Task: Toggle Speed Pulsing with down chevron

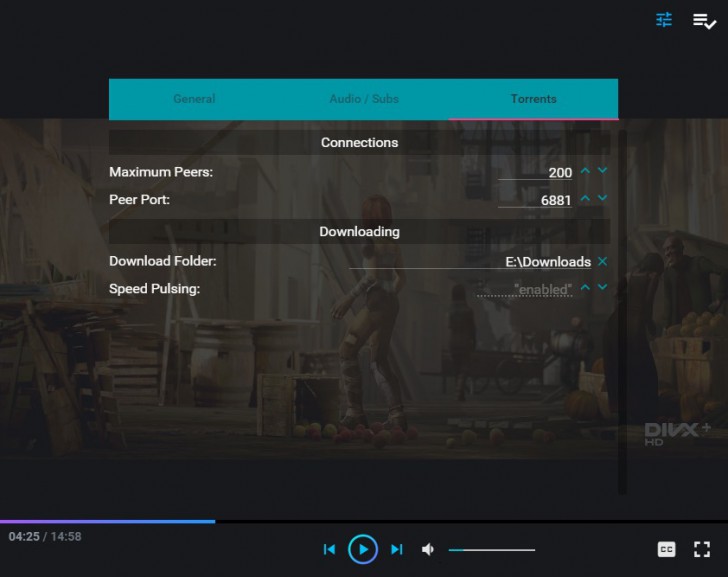Action: click(603, 287)
